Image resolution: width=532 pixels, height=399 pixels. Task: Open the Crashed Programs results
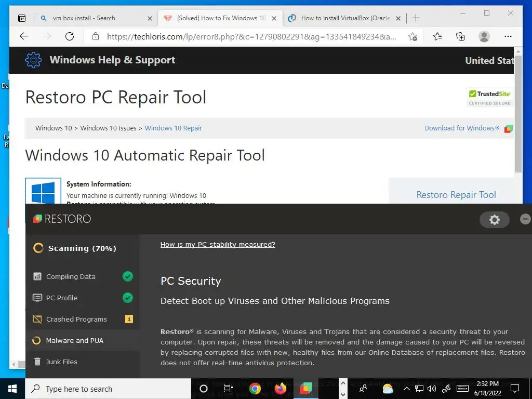click(83, 319)
